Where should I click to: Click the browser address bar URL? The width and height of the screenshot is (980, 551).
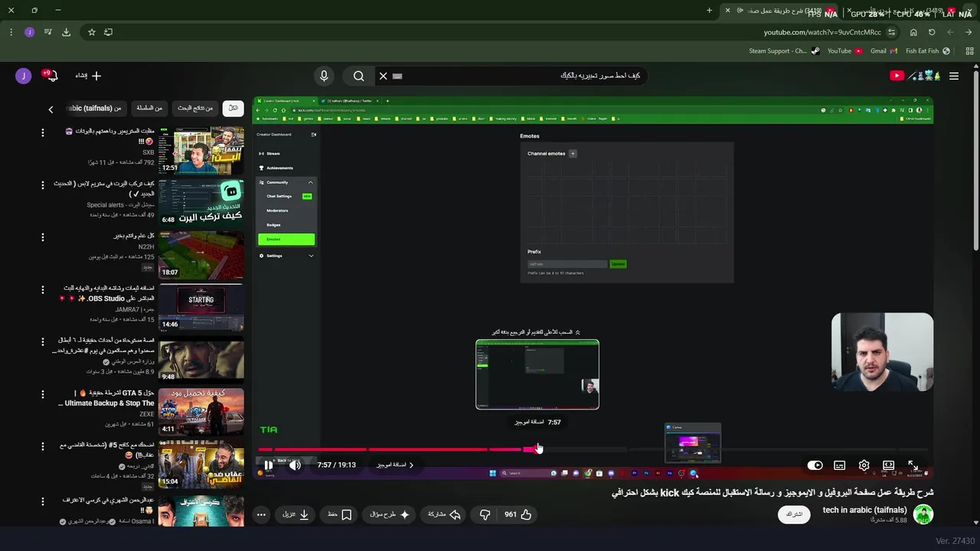[822, 32]
